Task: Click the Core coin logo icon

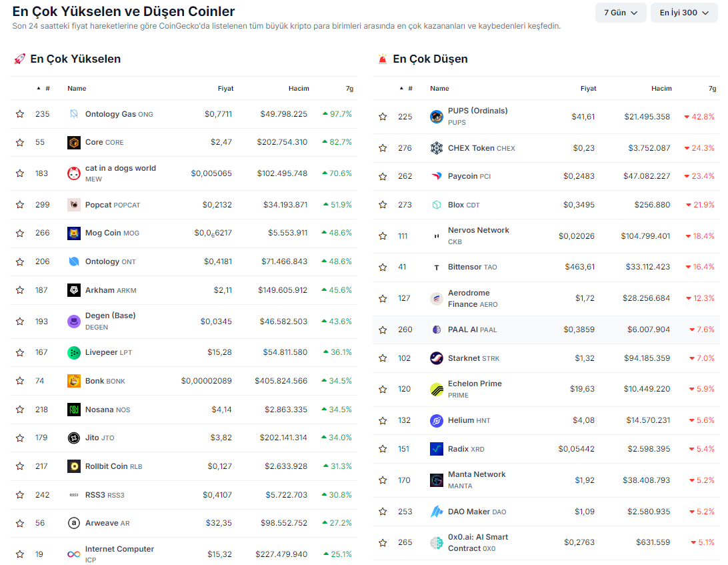Action: pos(74,142)
